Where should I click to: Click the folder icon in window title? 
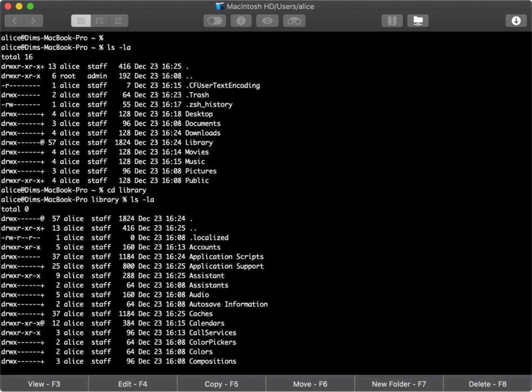pos(220,6)
